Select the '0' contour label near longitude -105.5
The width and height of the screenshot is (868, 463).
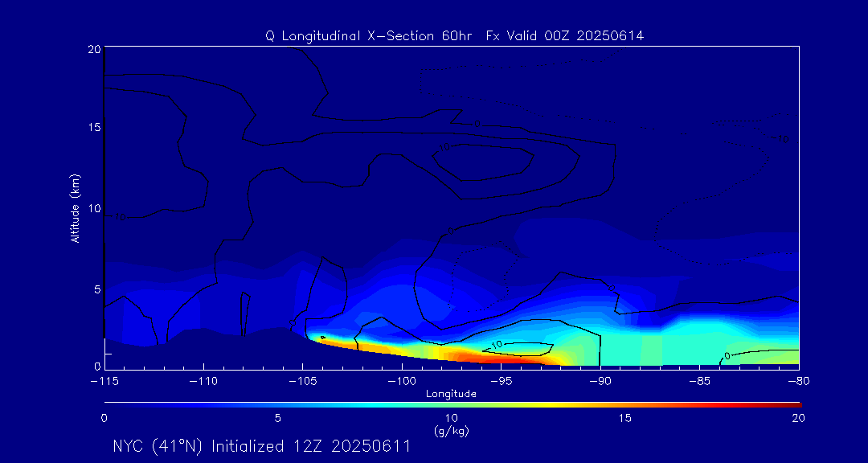pyautogui.click(x=293, y=322)
